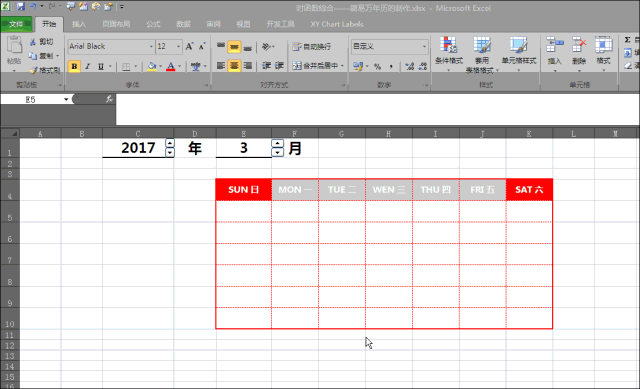Expand the font color dropdown arrow
Image resolution: width=640 pixels, height=389 pixels.
(x=180, y=66)
